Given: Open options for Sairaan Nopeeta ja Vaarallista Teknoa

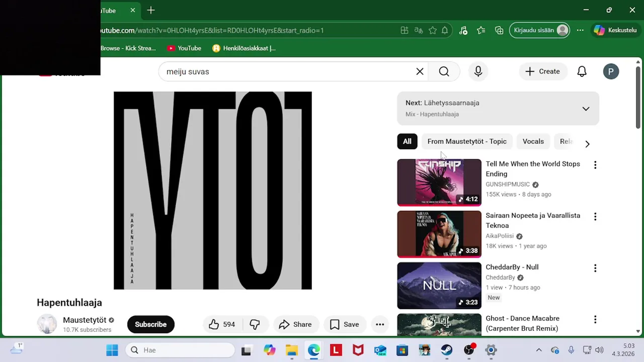Looking at the screenshot, I should pyautogui.click(x=595, y=217).
